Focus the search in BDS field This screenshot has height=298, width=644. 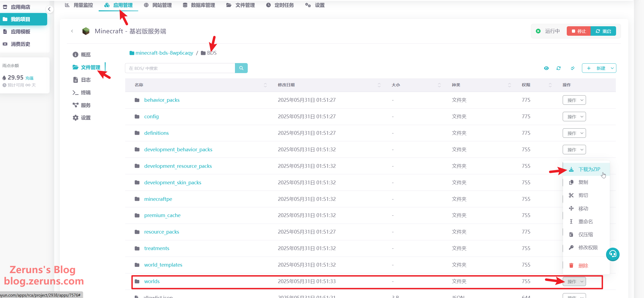[x=180, y=68]
